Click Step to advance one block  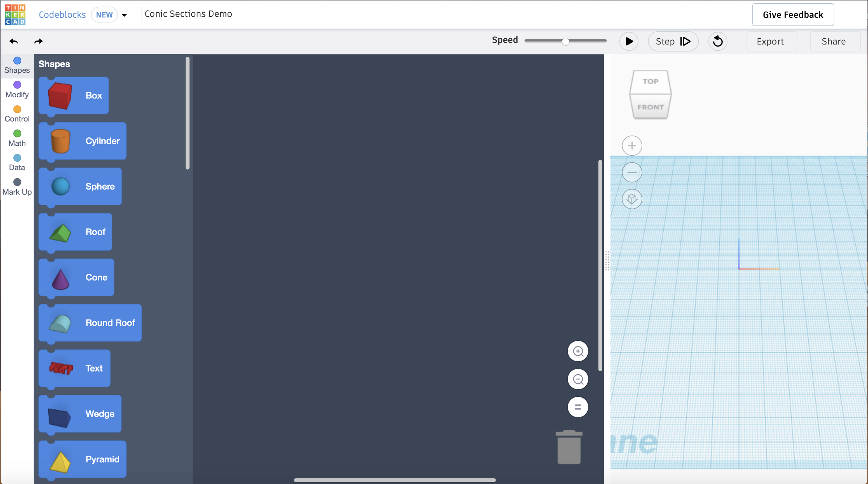coord(673,41)
